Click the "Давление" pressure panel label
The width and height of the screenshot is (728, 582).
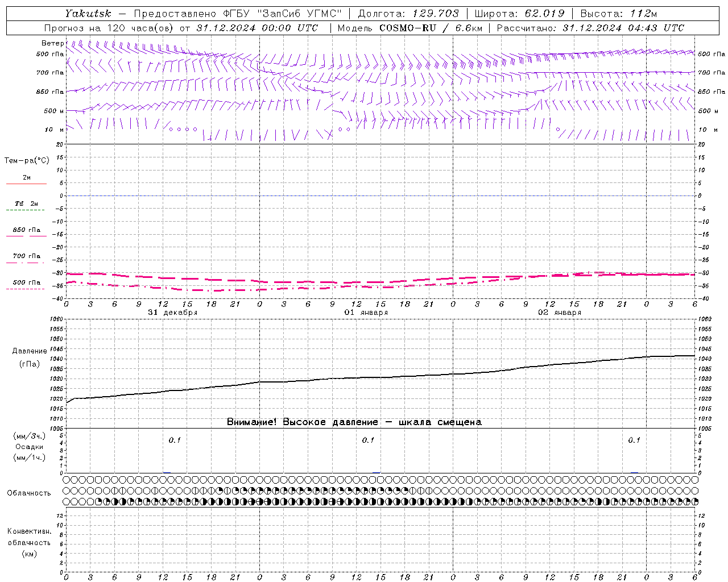(30, 351)
